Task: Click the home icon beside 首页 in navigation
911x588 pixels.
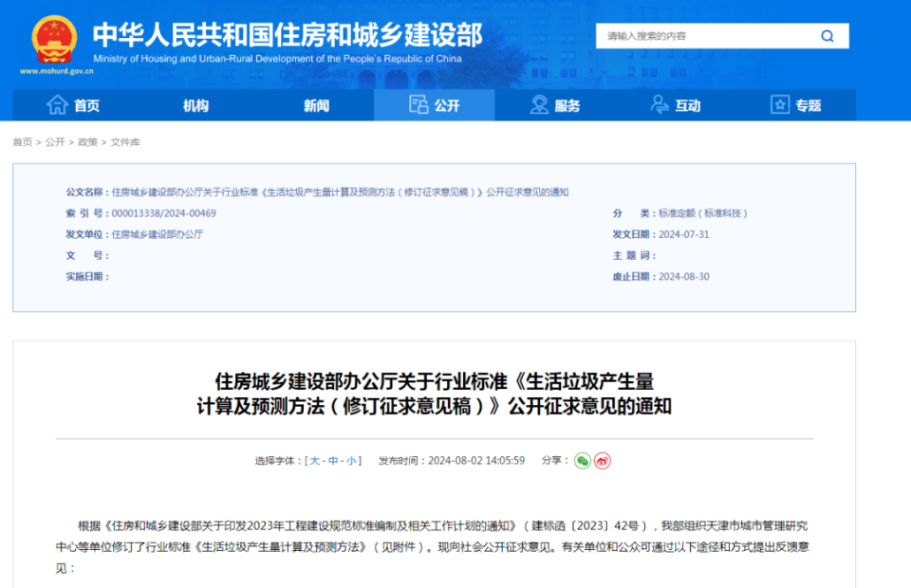Action: 57,105
